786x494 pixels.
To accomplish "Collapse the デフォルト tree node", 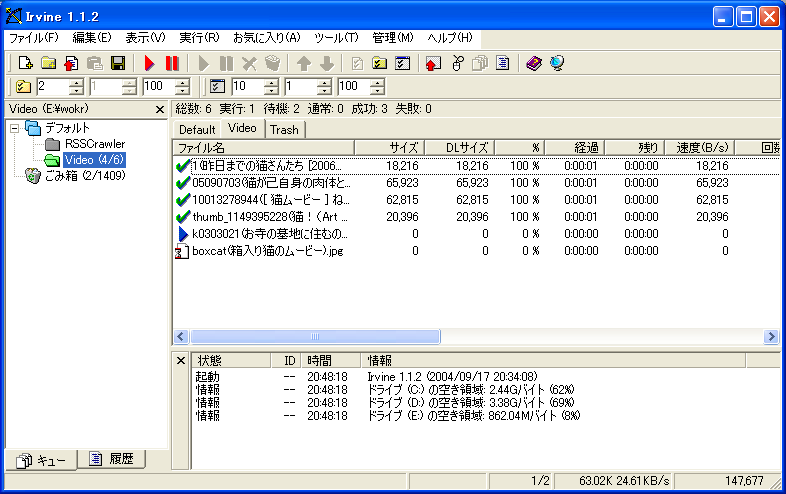I will (15, 128).
